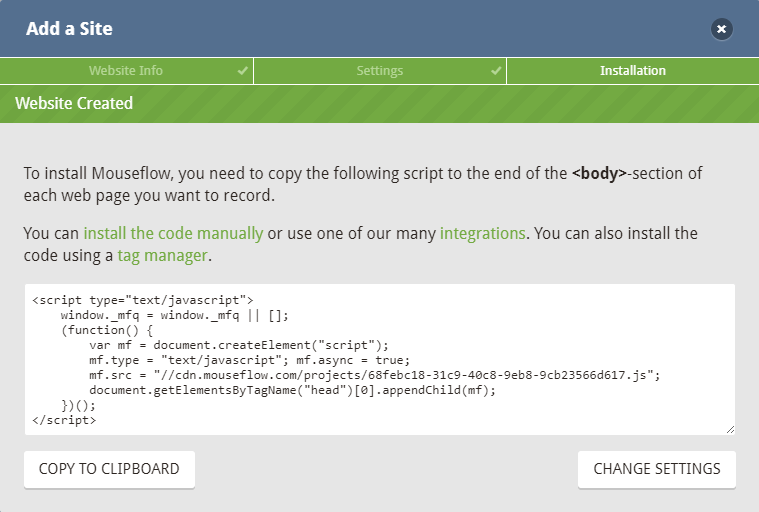The width and height of the screenshot is (759, 512).
Task: Click the opening script type tag line
Action: (x=143, y=301)
